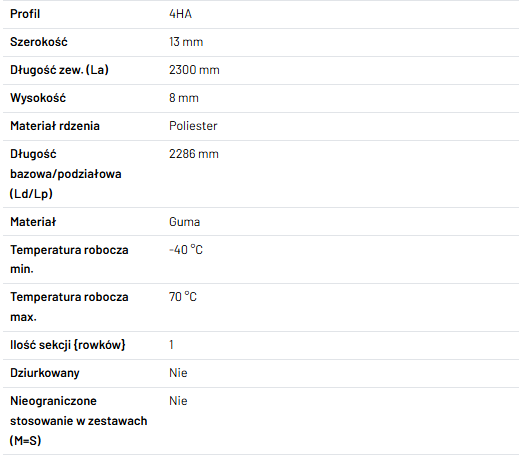Image resolution: width=519 pixels, height=456 pixels.
Task: Click the Temperatura robocza max. label
Action: point(69,307)
